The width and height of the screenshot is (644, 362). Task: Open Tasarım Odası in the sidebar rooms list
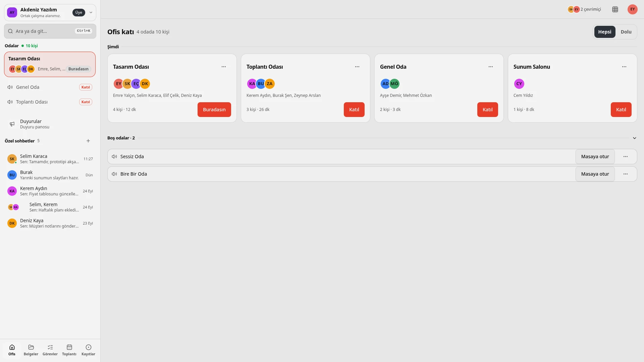[50, 64]
